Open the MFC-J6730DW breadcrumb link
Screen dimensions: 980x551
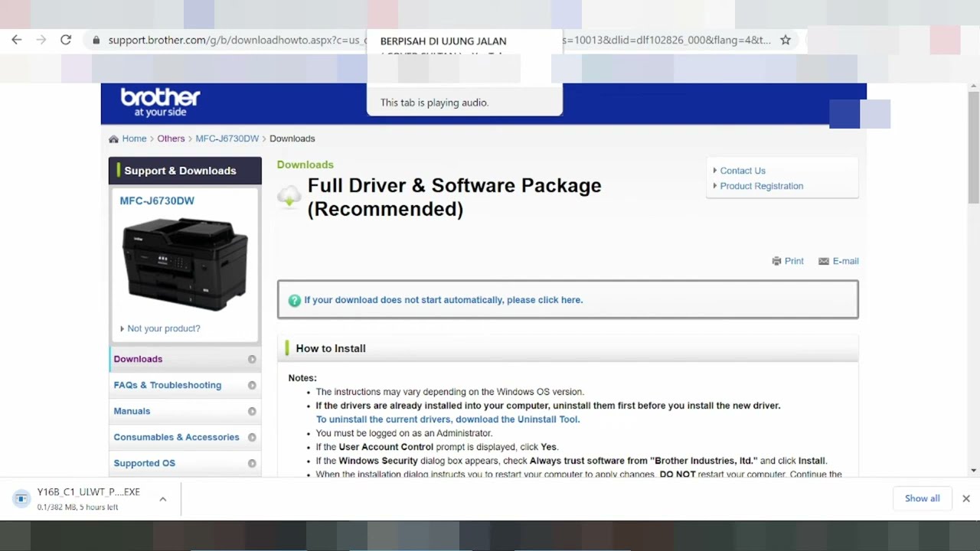click(227, 139)
